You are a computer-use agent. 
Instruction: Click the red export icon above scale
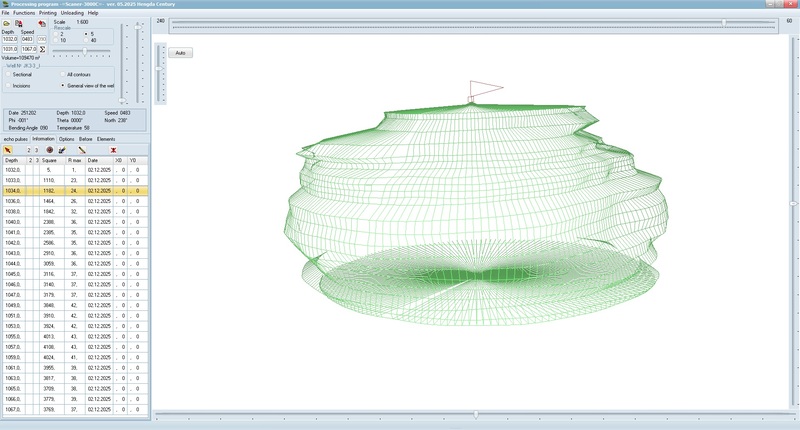point(41,23)
